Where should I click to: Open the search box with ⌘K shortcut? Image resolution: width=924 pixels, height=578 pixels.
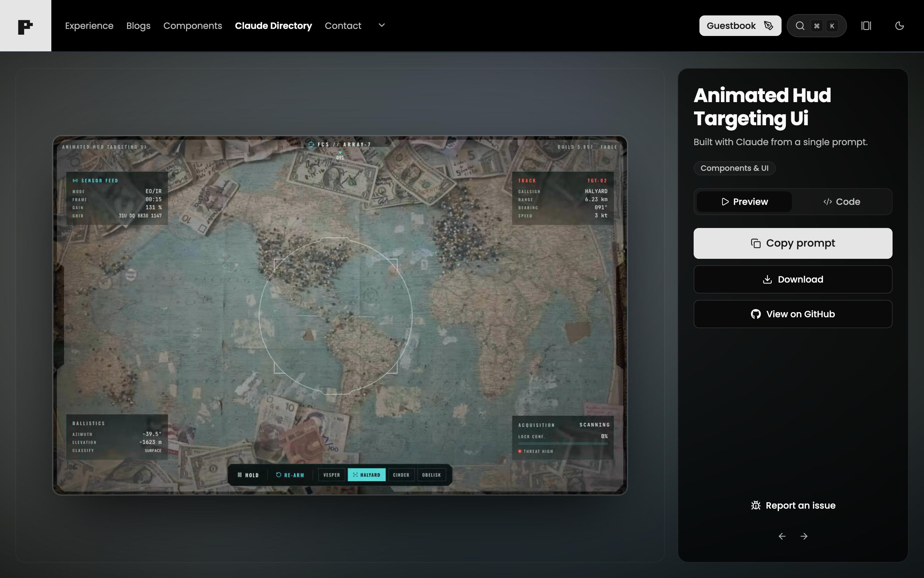point(816,26)
